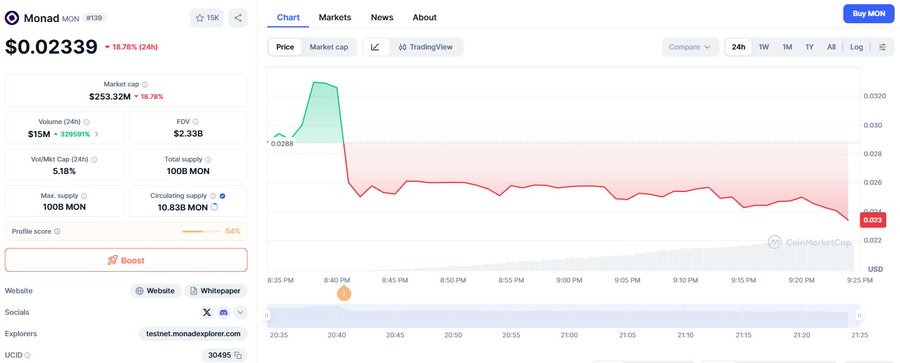Click the Buy MON button
900x363 pixels.
pyautogui.click(x=869, y=14)
